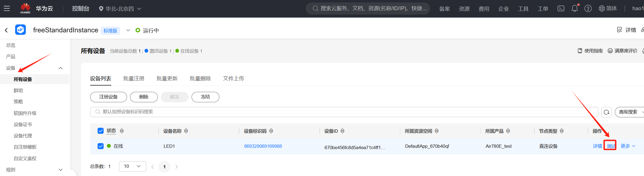Uncheck the LED1 device row checkbox
This screenshot has width=644, height=176.
[x=101, y=146]
